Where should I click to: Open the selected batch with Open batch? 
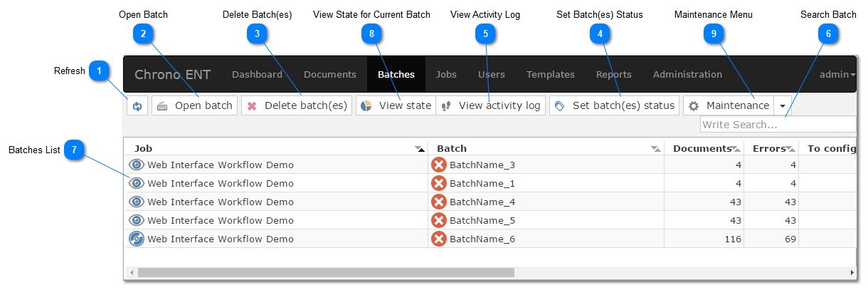[194, 105]
